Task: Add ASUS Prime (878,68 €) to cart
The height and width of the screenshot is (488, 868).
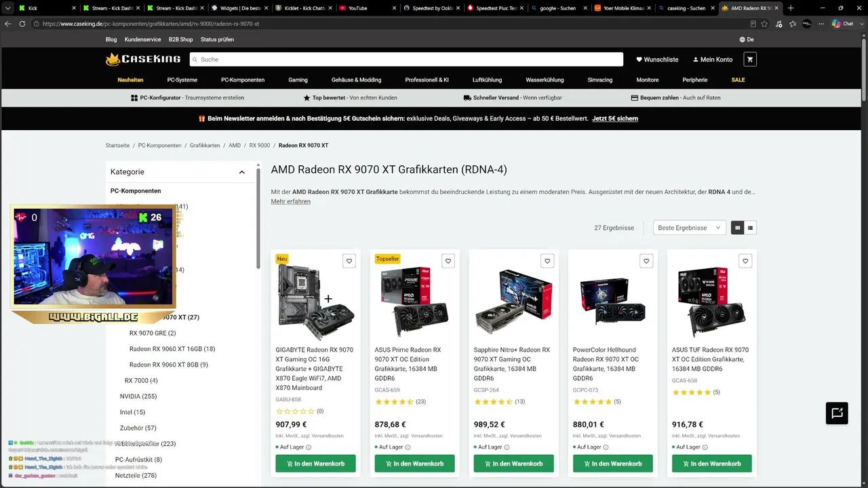Action: click(415, 464)
